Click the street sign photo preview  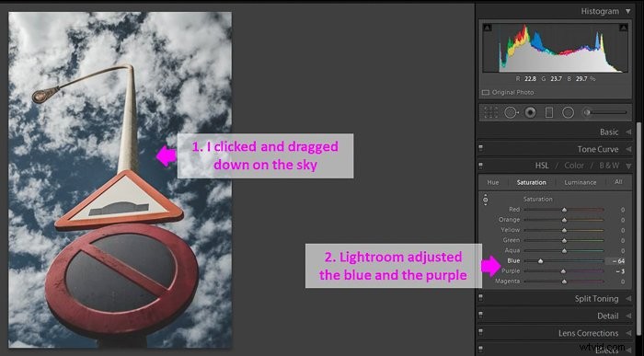(x=120, y=180)
